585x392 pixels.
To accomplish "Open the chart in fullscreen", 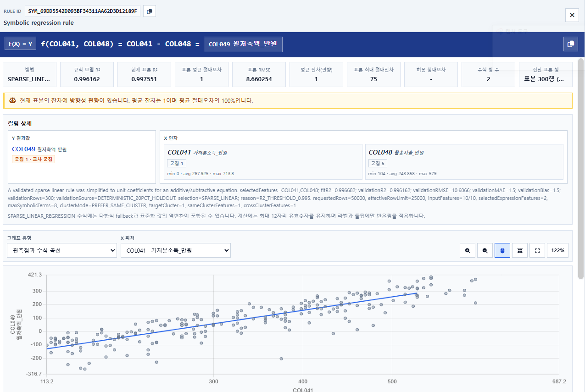I will (x=537, y=250).
